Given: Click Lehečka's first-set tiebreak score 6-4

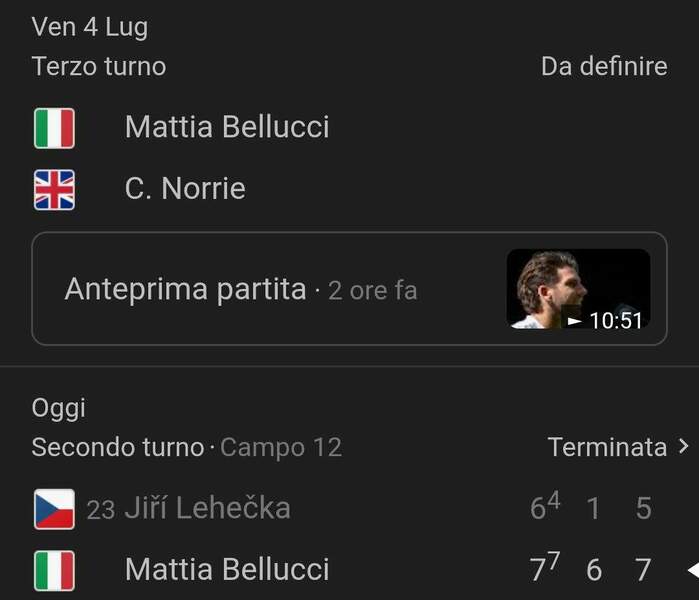Looking at the screenshot, I should [544, 507].
